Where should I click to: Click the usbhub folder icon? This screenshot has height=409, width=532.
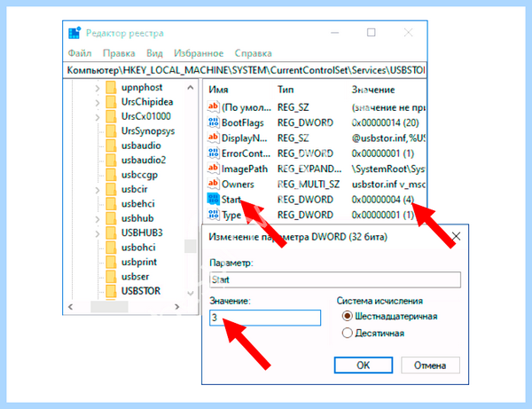(x=111, y=218)
